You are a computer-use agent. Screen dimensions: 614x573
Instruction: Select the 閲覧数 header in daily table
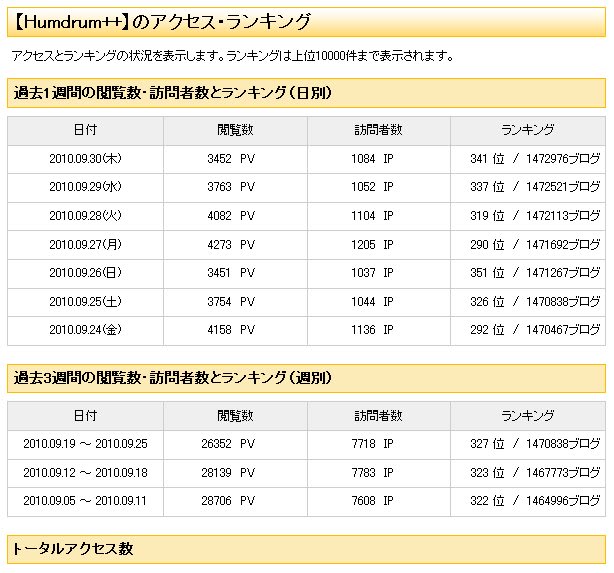point(235,130)
